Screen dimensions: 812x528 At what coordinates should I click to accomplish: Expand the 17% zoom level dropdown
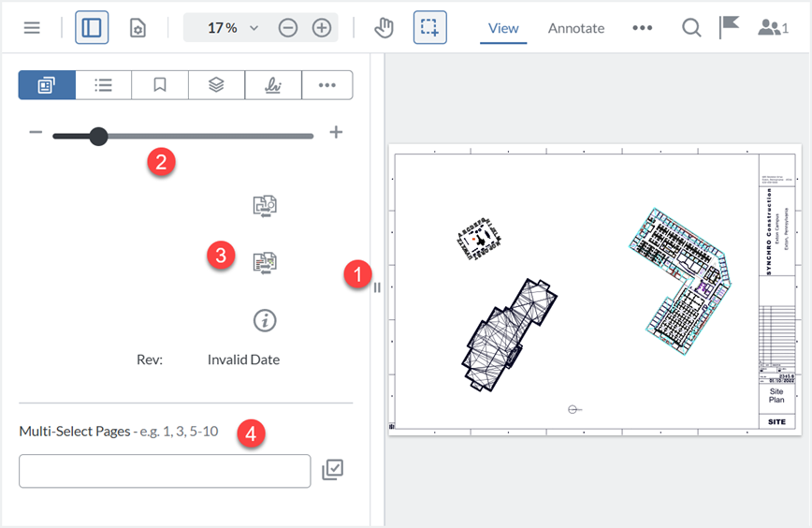(254, 28)
